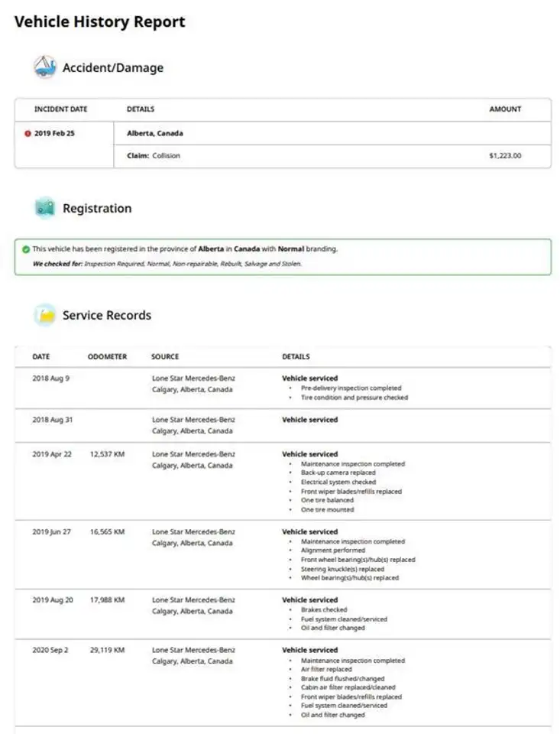Select the Service Records section heading
The image size is (560, 734).
pos(107,315)
